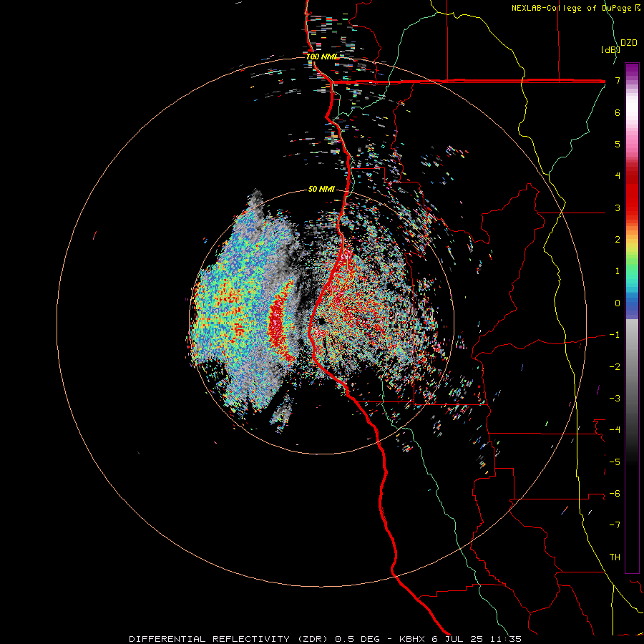Click the [dB] unit label

click(610, 50)
